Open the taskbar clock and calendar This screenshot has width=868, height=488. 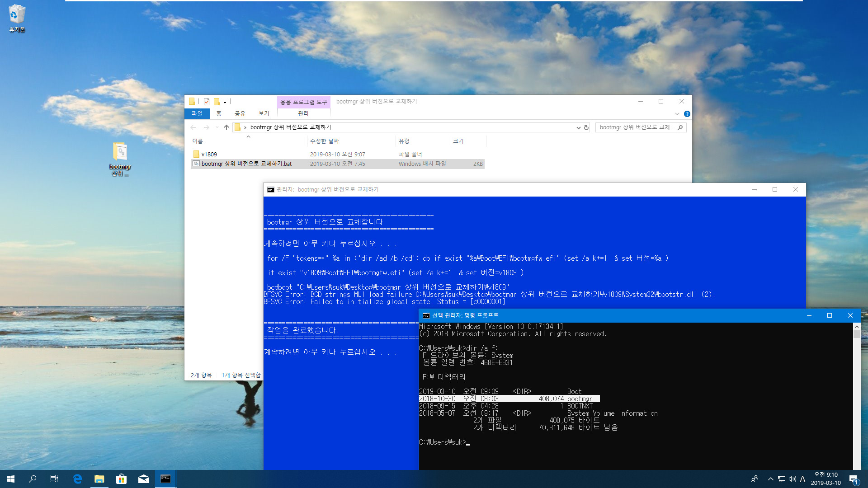click(826, 479)
